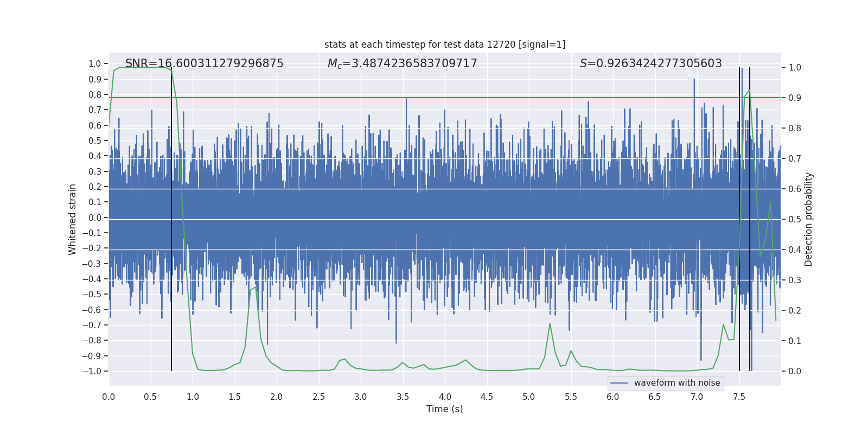Click the 3.5 tick label on time axis
Screen dimensions: 868x434
click(x=403, y=397)
